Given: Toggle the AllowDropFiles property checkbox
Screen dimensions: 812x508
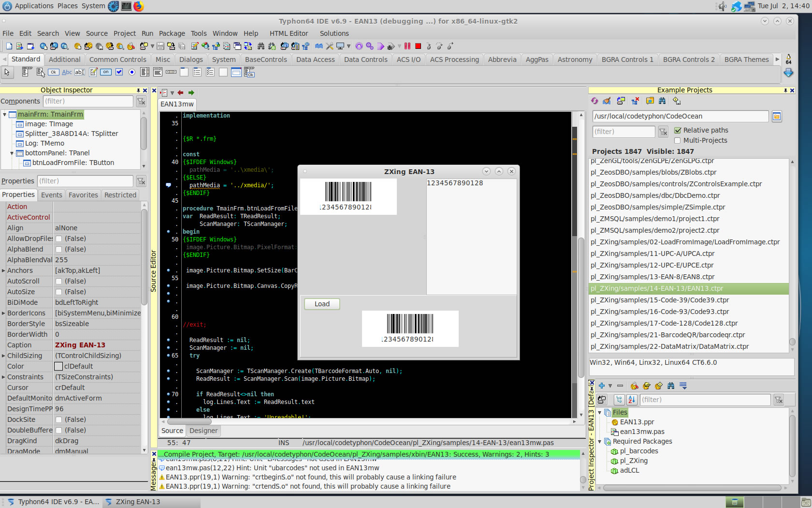Looking at the screenshot, I should click(x=58, y=239).
